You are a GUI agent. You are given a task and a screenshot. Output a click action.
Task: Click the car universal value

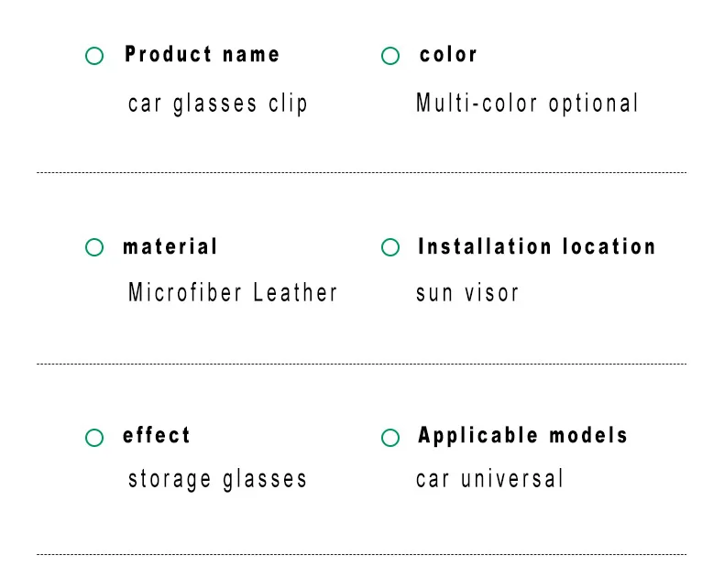(490, 479)
